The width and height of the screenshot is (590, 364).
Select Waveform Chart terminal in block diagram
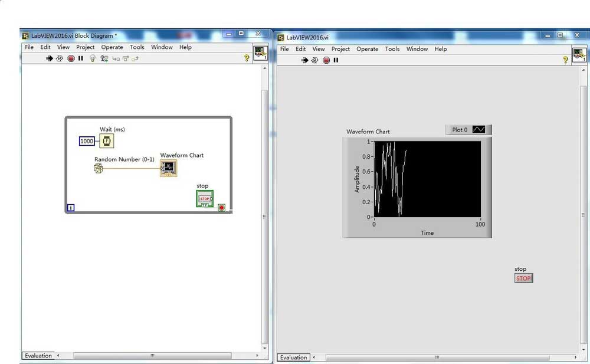tap(168, 168)
